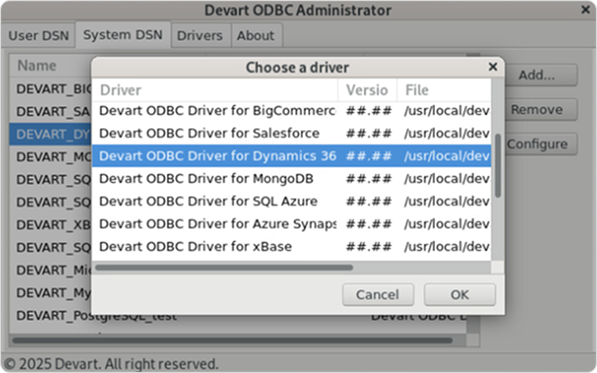The image size is (597, 373).
Task: Select Devart ODBC Driver for SQL Azure
Action: [x=291, y=201]
